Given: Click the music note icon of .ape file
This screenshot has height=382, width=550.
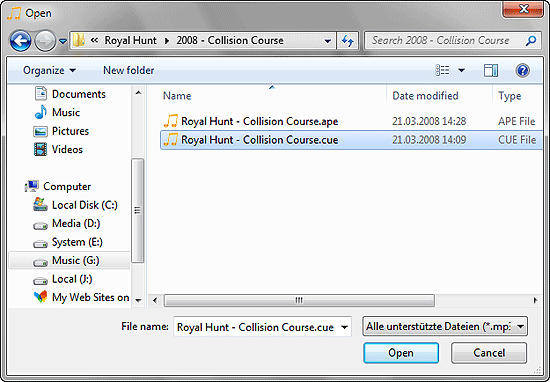Looking at the screenshot, I should pyautogui.click(x=171, y=121).
